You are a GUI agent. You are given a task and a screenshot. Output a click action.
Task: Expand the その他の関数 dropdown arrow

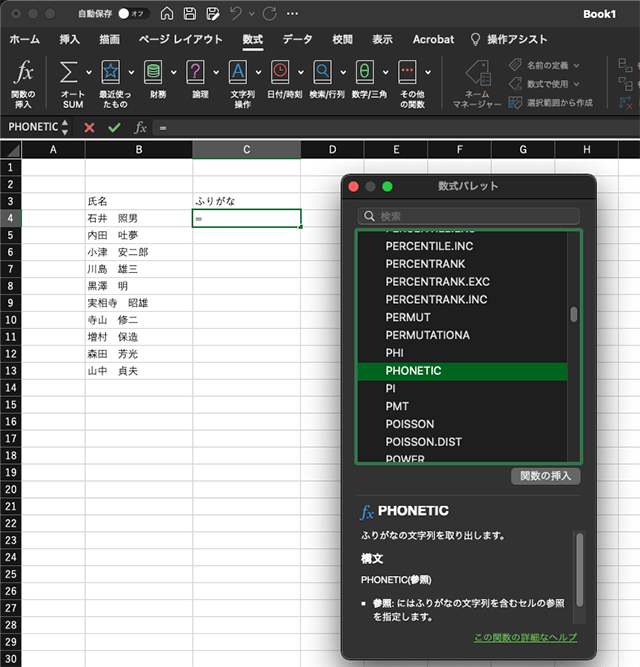pyautogui.click(x=428, y=73)
